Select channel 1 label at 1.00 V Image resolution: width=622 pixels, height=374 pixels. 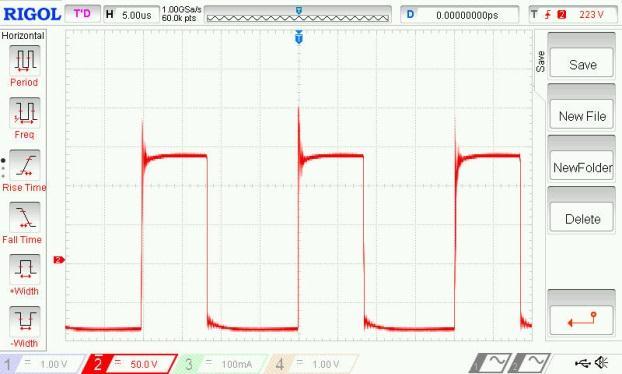click(42, 364)
